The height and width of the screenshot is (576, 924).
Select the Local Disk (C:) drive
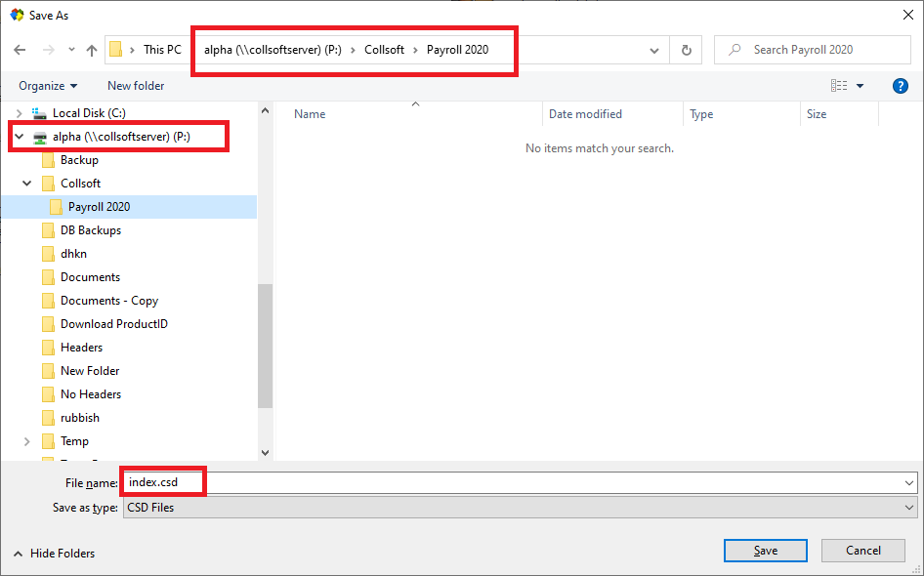coord(89,113)
